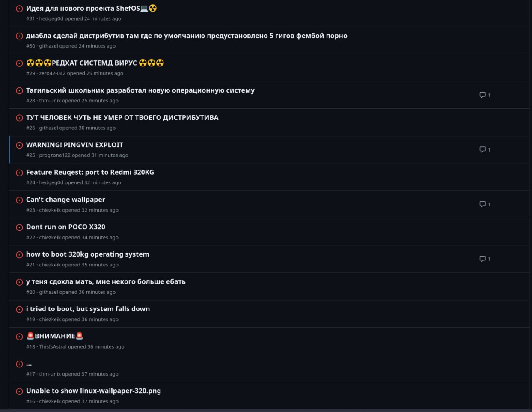This screenshot has width=532, height=412.
Task: Visit author progzone122 on issue #25
Action: 55,155
